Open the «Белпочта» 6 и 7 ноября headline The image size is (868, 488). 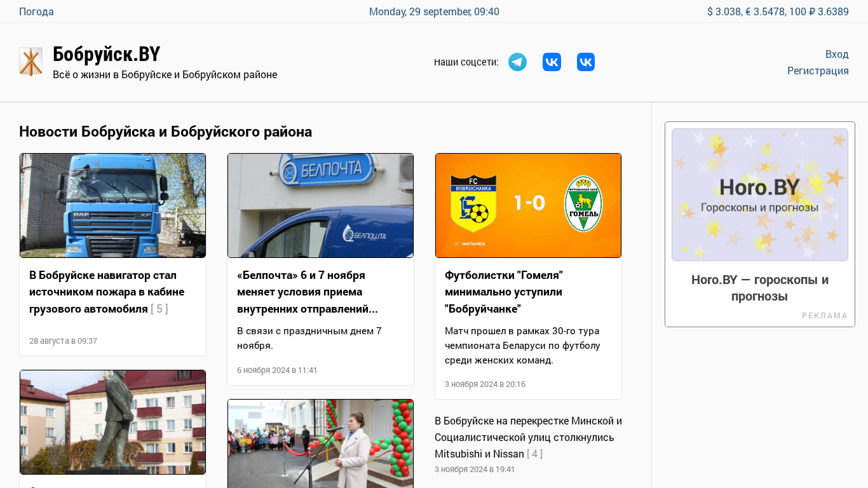click(308, 292)
